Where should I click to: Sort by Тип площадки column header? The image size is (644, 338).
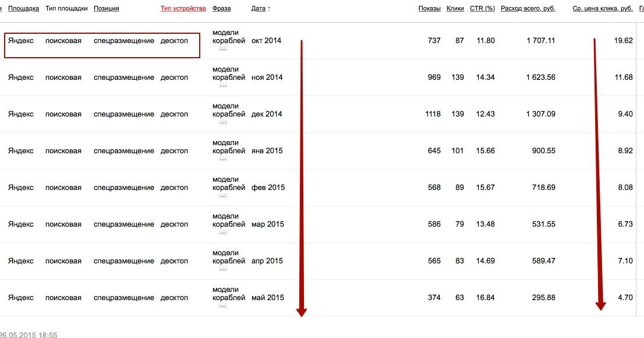click(66, 9)
